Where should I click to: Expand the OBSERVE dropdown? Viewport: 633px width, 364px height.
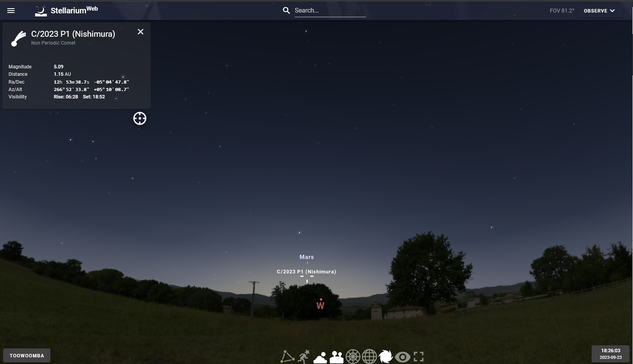(599, 11)
